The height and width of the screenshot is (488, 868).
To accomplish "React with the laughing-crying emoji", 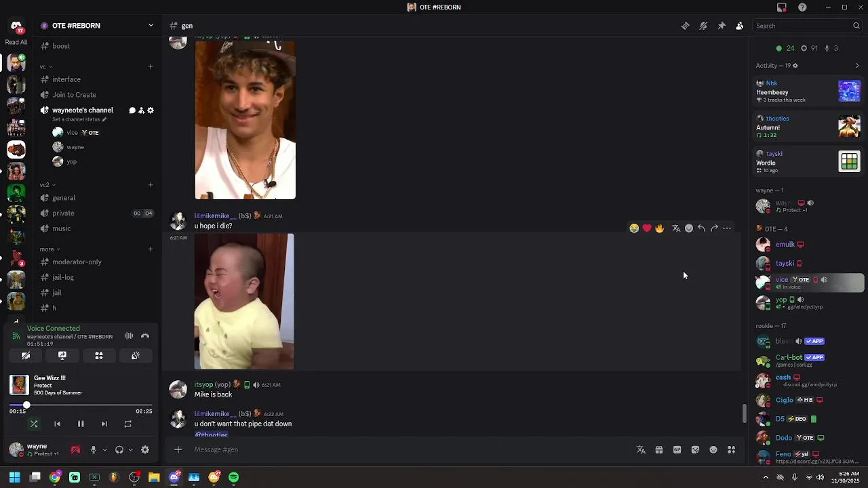I will click(x=634, y=228).
